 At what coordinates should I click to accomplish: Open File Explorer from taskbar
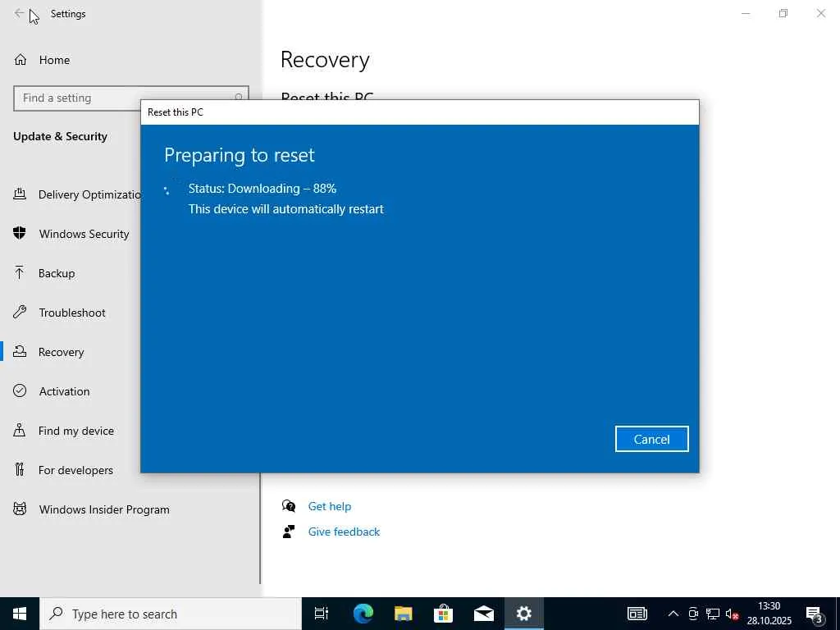[403, 614]
